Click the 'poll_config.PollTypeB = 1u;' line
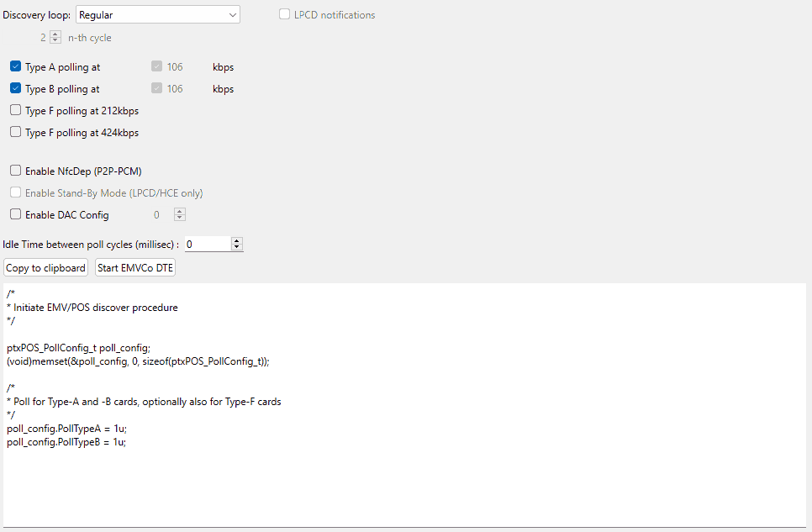 (x=66, y=442)
